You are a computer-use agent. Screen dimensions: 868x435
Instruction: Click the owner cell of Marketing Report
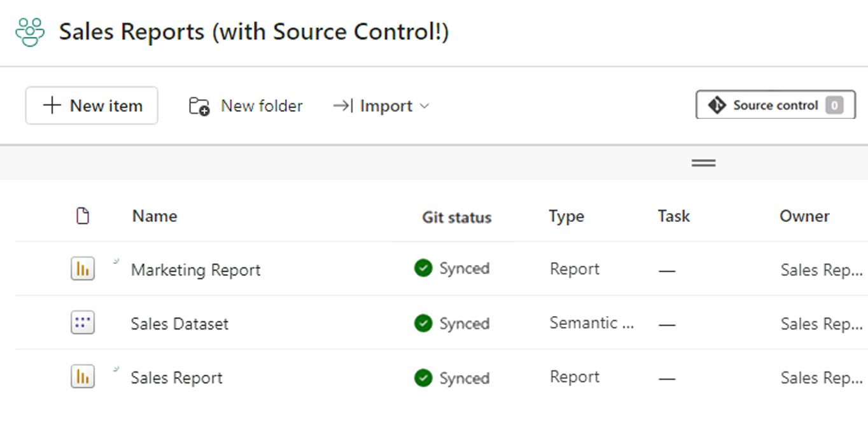pos(822,270)
